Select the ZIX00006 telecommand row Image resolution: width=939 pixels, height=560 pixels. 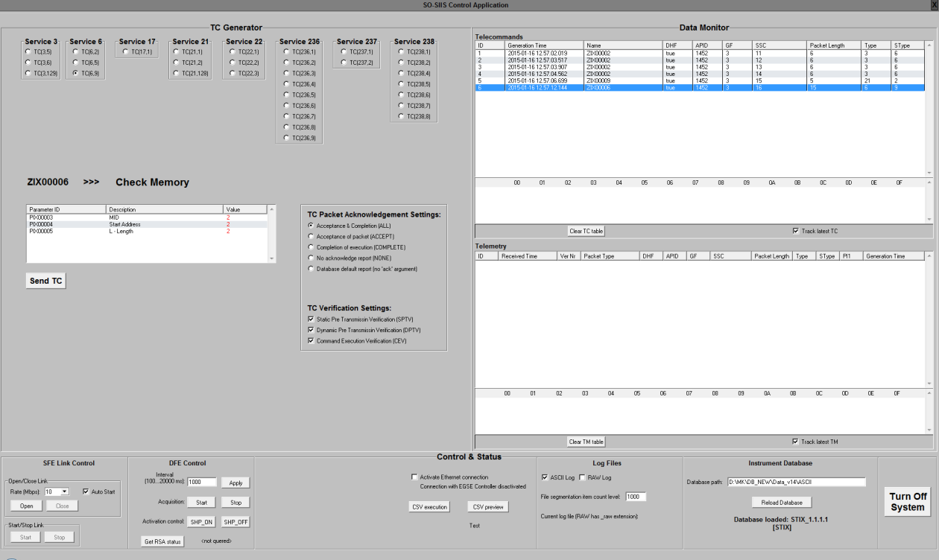point(700,87)
